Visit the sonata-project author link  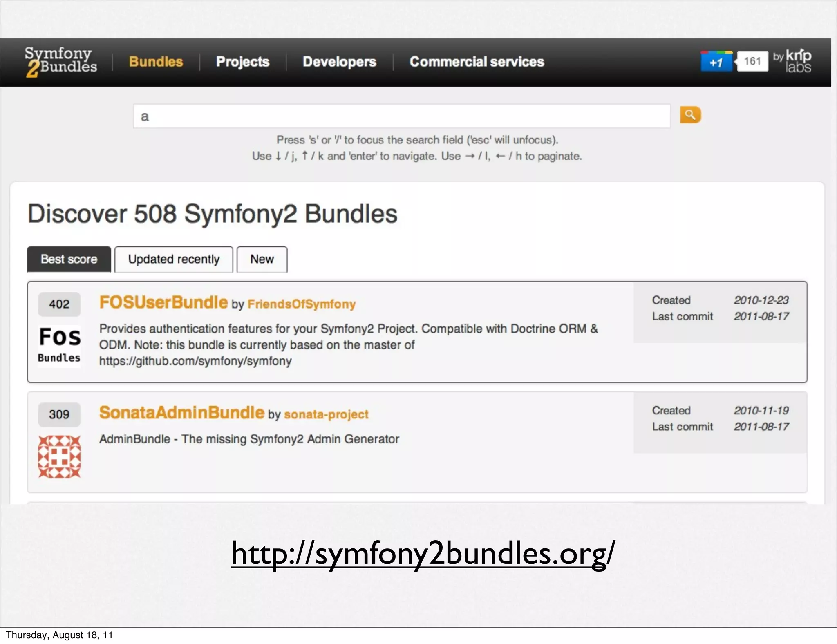[326, 414]
